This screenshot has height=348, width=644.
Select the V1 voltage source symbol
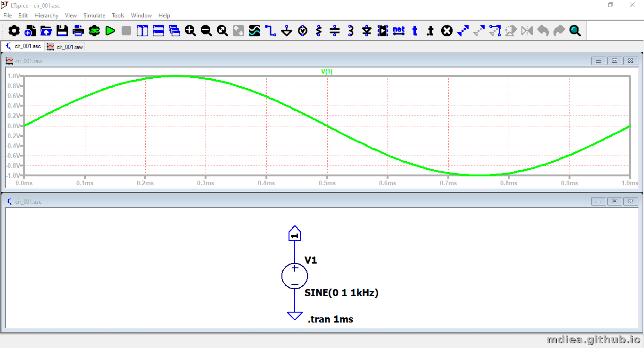click(x=295, y=276)
